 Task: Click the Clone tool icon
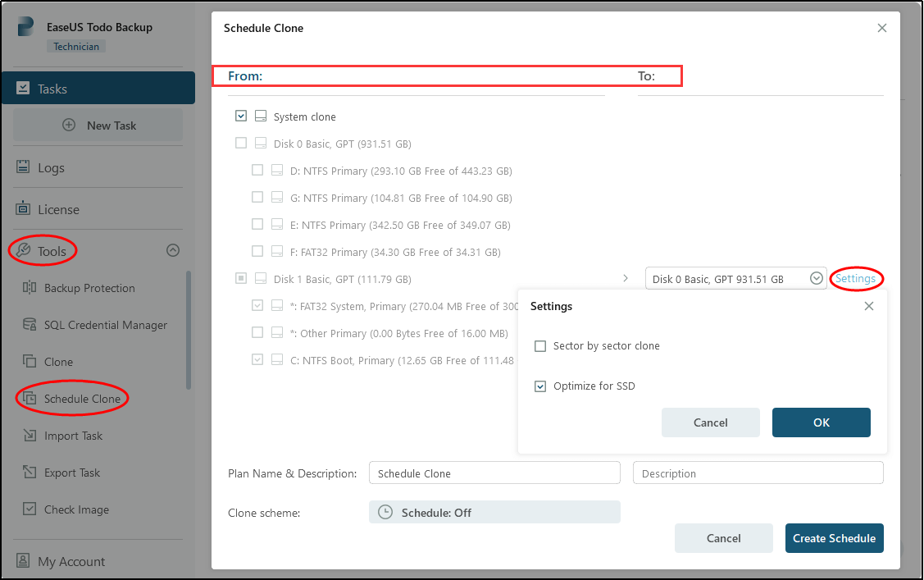tap(30, 361)
